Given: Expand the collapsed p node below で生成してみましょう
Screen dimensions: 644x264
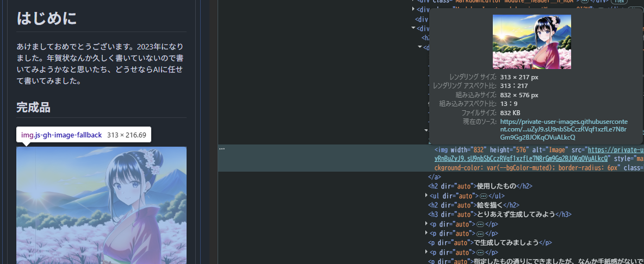Looking at the screenshot, I should [426, 252].
